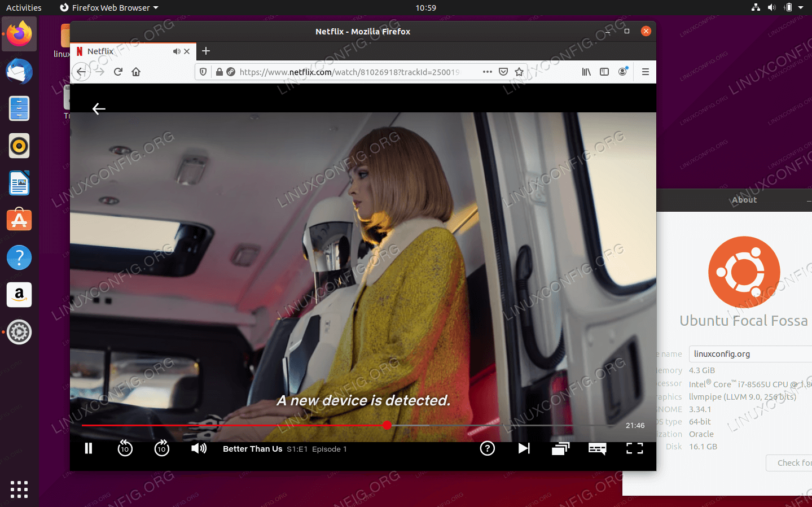Viewport: 812px width, 507px height.
Task: Open subtitles and audio options
Action: pyautogui.click(x=597, y=448)
